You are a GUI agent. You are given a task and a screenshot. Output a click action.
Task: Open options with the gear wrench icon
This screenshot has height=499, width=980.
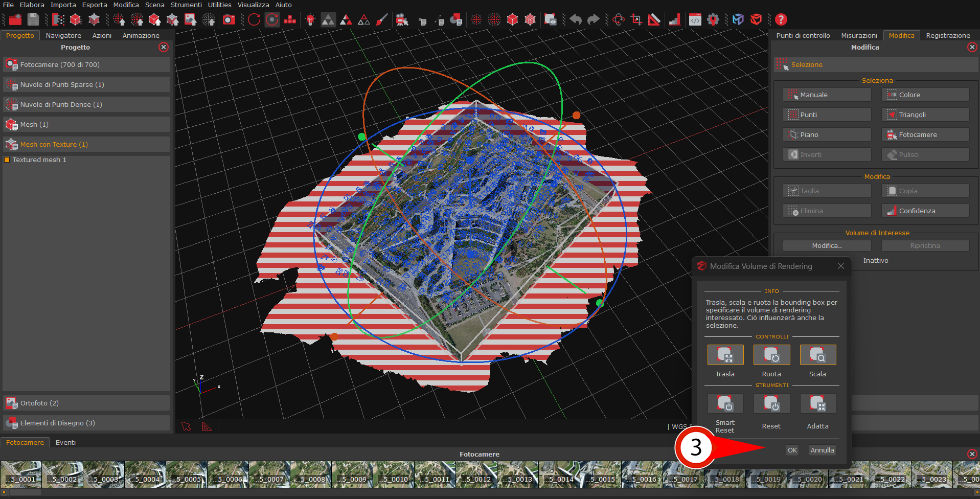[x=713, y=19]
